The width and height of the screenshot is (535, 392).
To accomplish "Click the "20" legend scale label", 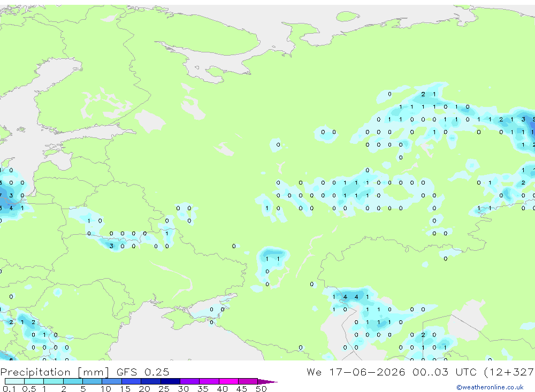I will 144,389.
